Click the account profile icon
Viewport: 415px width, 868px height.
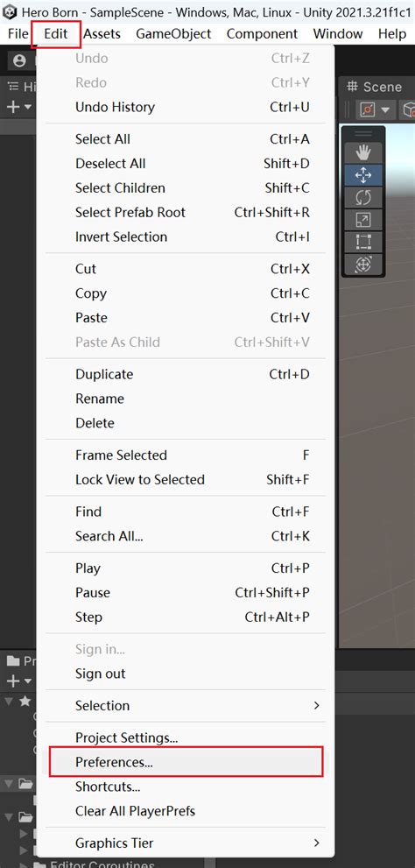(20, 61)
